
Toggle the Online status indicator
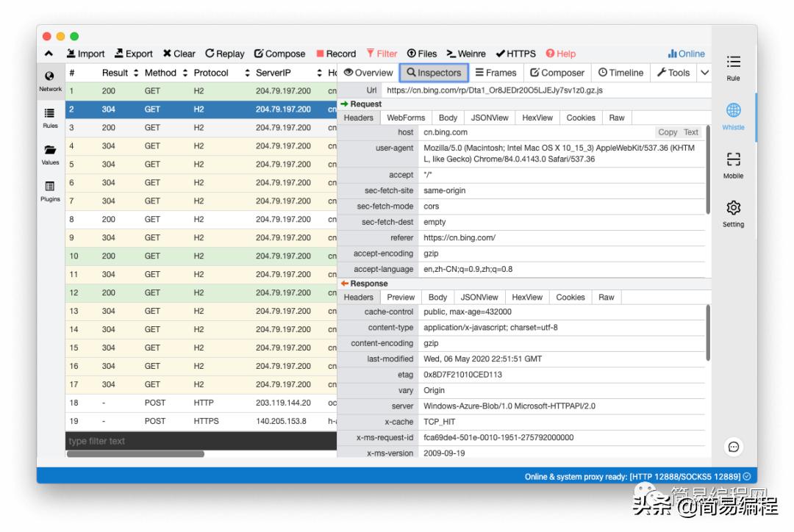[686, 53]
